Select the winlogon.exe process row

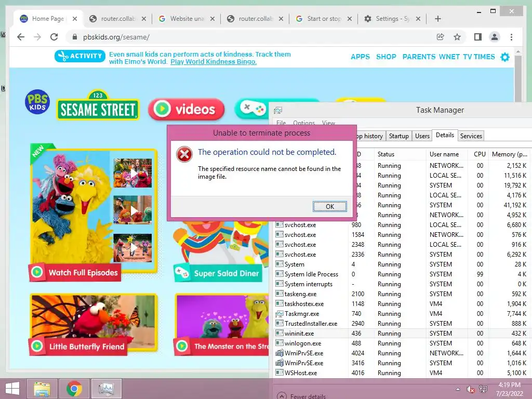click(x=403, y=343)
